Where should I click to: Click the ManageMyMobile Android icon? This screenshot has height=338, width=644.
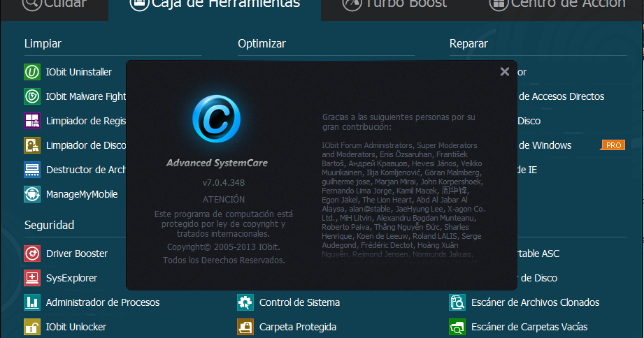[x=32, y=194]
